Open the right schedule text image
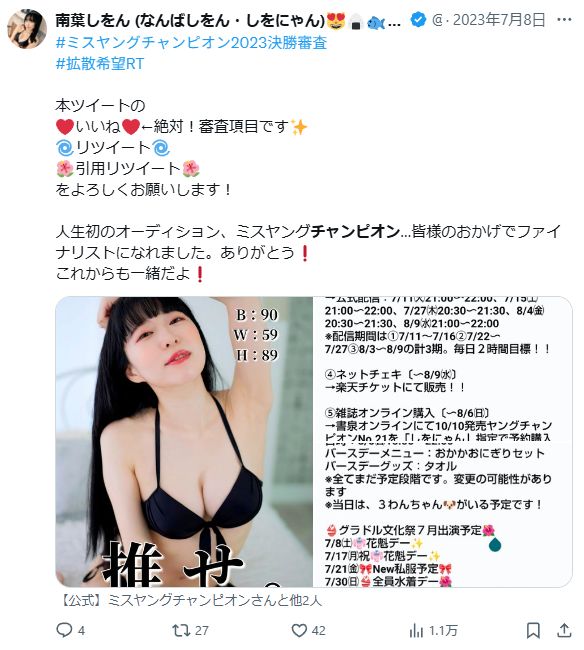Screen dimensions: 584x650 point(443,441)
